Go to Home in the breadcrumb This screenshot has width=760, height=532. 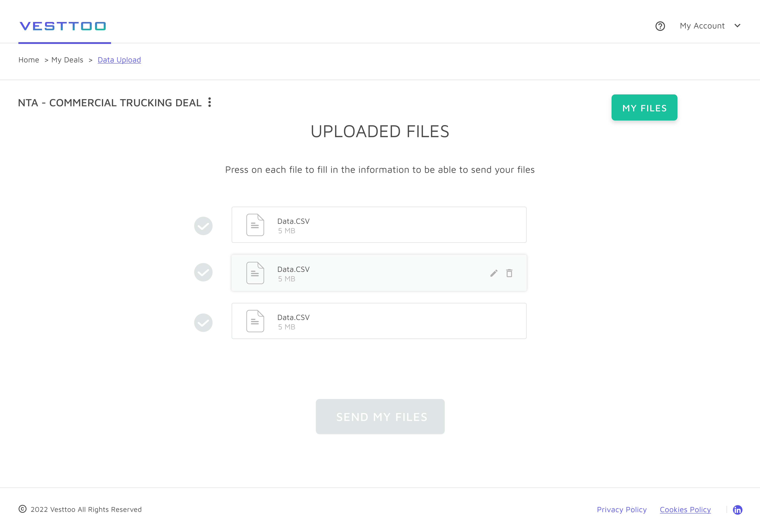click(x=29, y=60)
